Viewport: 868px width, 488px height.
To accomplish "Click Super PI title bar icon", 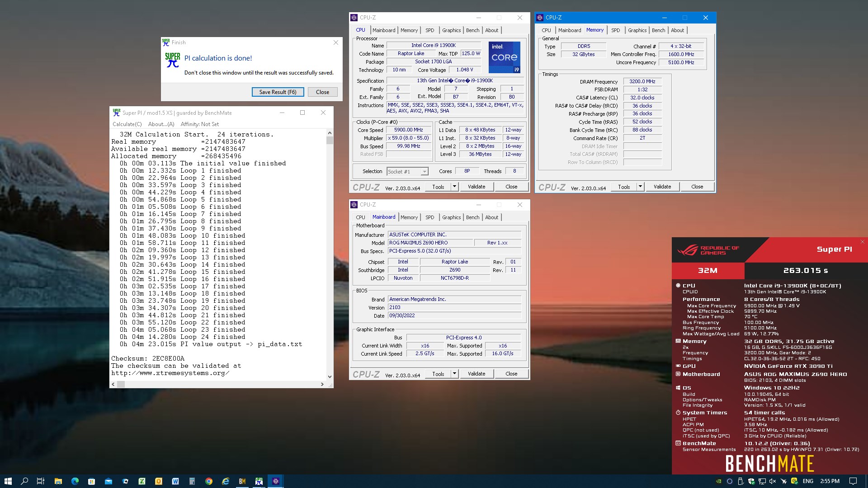I will click(x=117, y=112).
